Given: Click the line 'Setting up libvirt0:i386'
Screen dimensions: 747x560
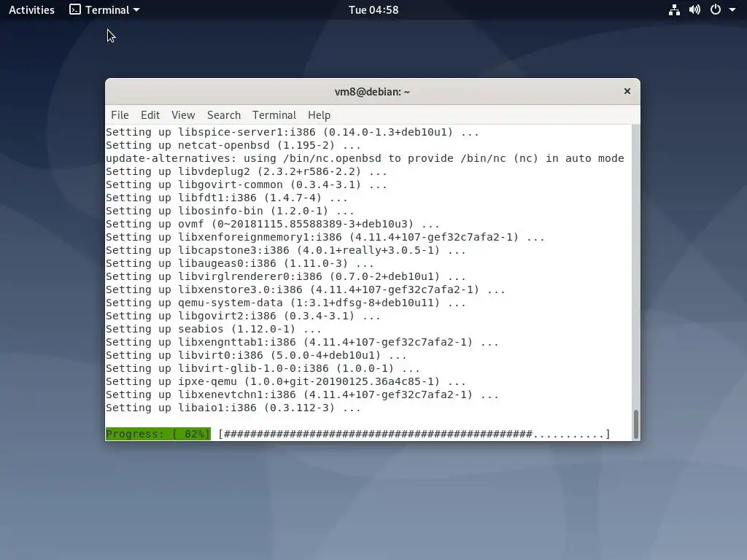Looking at the screenshot, I should pos(256,355).
